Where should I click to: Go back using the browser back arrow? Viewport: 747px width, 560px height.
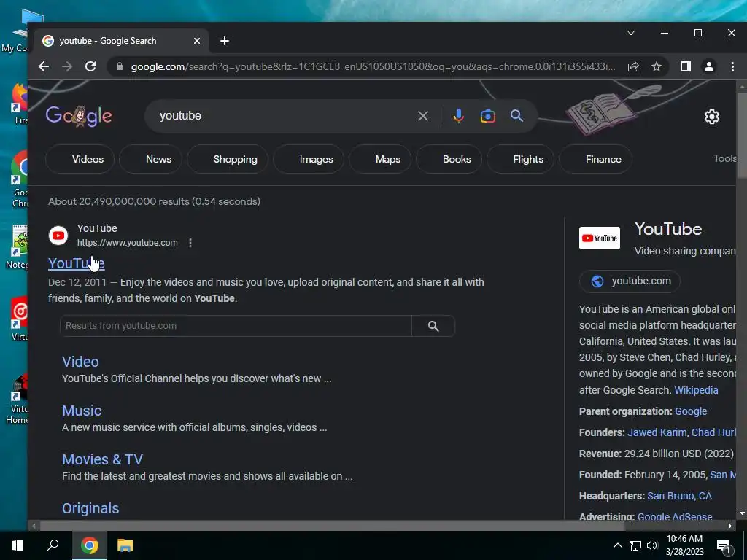[x=44, y=66]
